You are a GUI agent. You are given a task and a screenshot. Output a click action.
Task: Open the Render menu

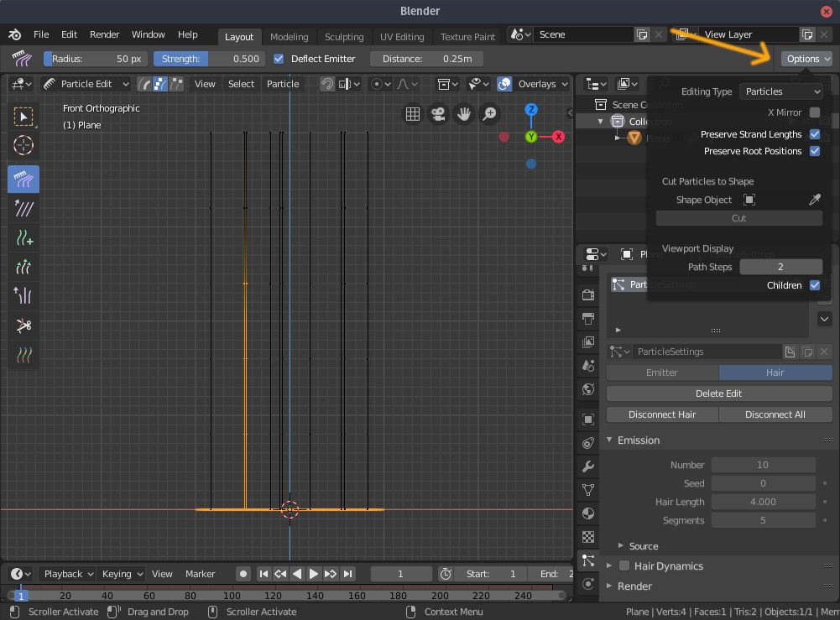[x=104, y=34]
